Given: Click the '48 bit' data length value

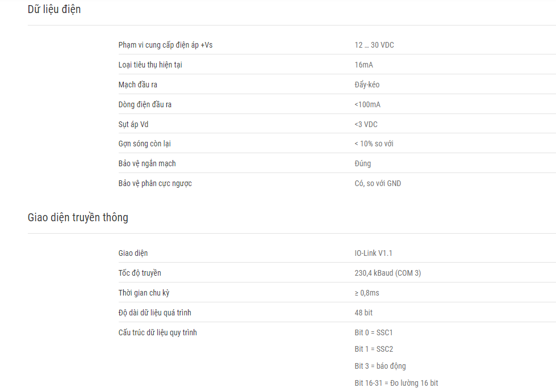Looking at the screenshot, I should (363, 313).
